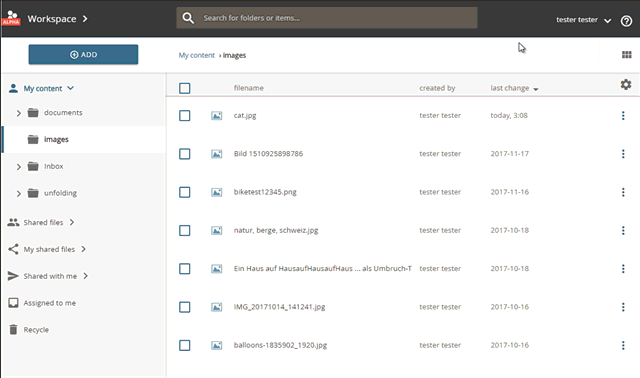
Task: Open column settings gear icon
Action: (626, 84)
